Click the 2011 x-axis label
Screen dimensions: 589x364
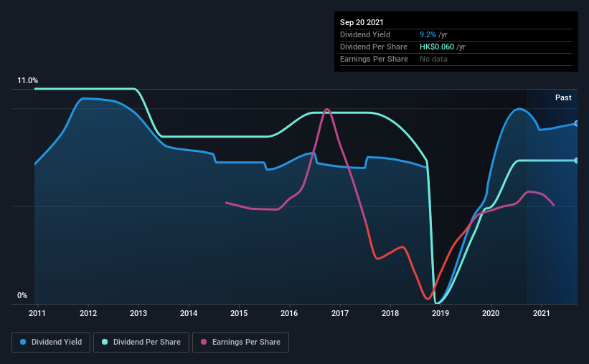[x=37, y=313]
